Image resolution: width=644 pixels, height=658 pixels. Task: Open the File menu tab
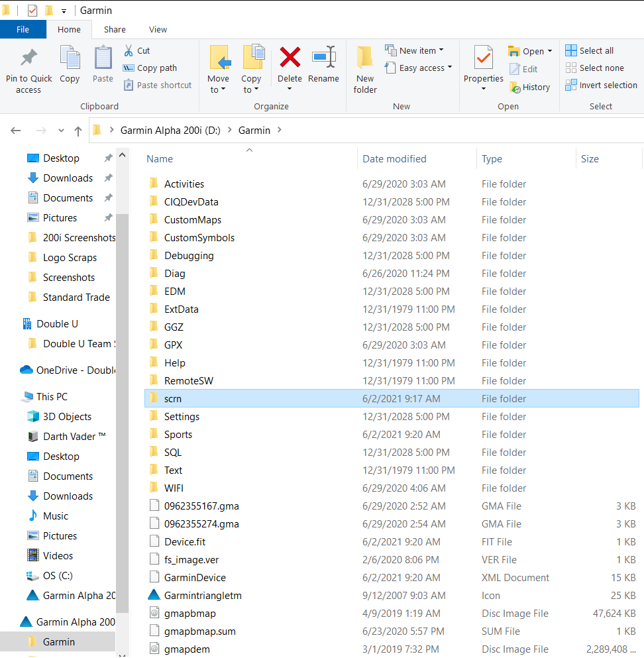[x=23, y=29]
